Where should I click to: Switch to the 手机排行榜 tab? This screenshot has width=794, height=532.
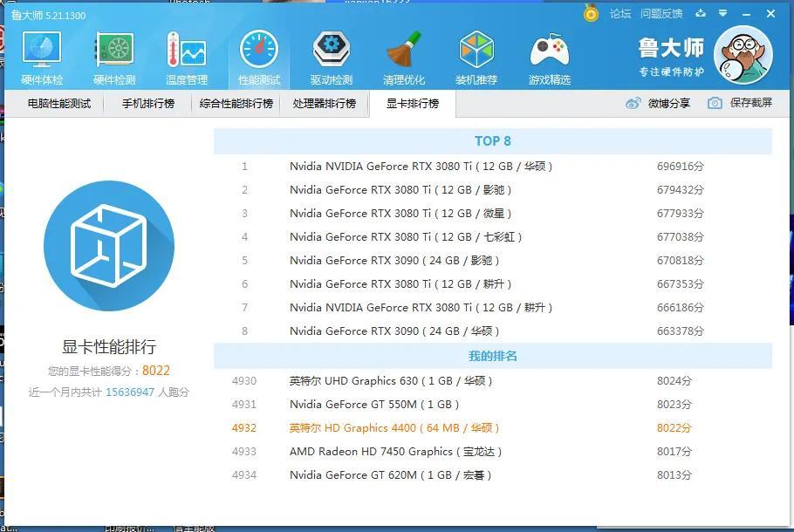click(x=147, y=104)
